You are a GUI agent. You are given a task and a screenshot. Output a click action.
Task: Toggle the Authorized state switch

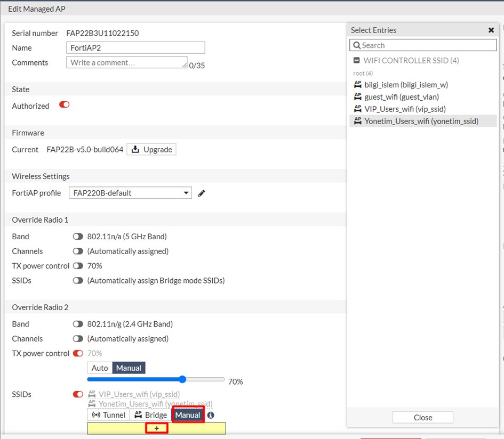tap(65, 105)
